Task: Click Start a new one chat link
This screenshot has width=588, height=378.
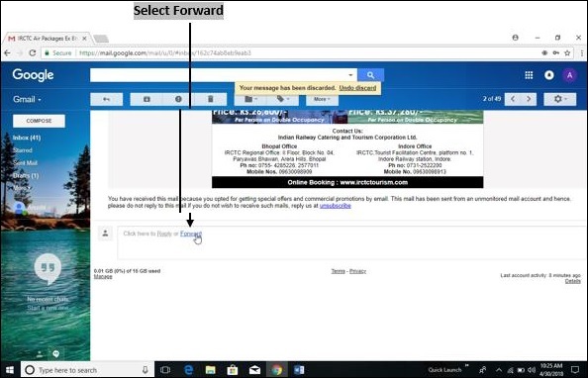Action: coord(48,308)
